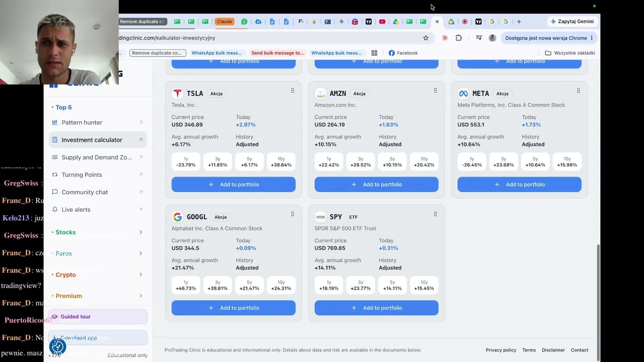The height and width of the screenshot is (362, 644).
Task: Click the Investment calculator sidebar icon
Action: pos(55,140)
